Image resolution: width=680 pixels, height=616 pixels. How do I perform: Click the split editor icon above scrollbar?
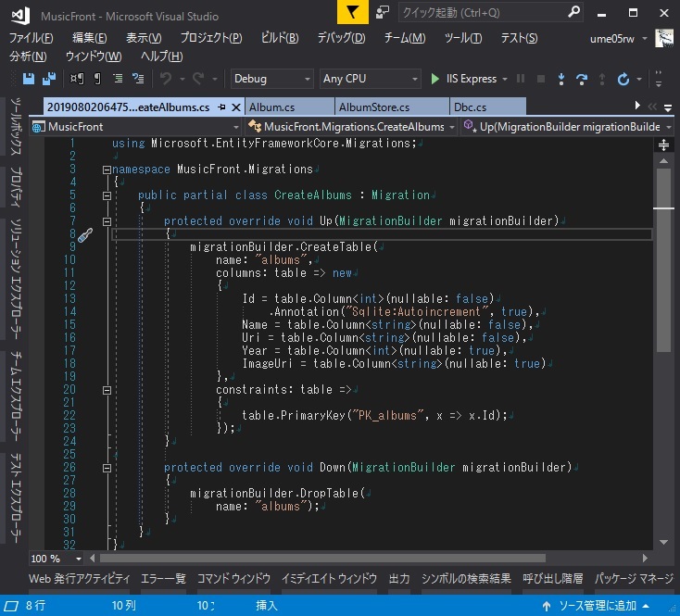coord(663,145)
